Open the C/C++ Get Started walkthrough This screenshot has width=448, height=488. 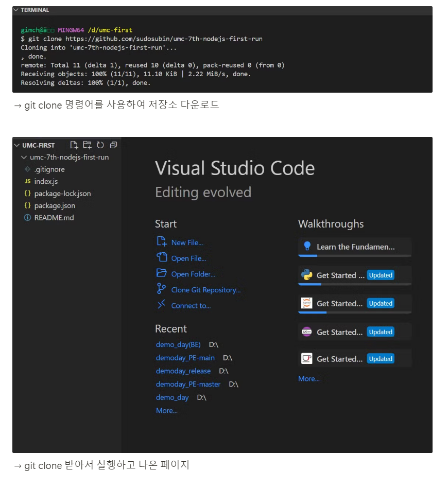click(x=355, y=333)
